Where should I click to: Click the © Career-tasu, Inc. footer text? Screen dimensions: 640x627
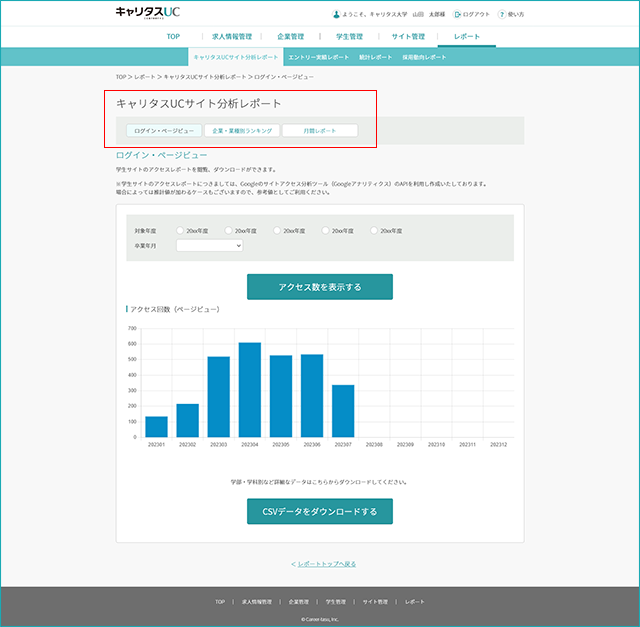point(320,619)
